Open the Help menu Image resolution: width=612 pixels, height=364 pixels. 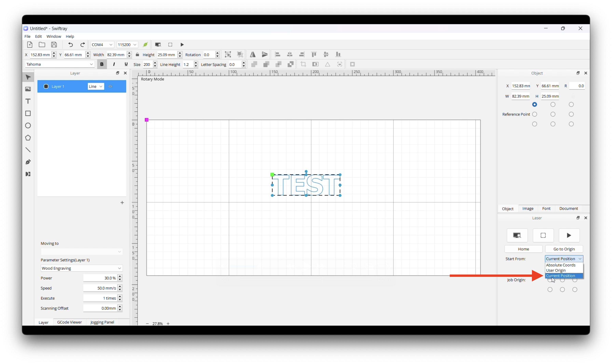[70, 36]
